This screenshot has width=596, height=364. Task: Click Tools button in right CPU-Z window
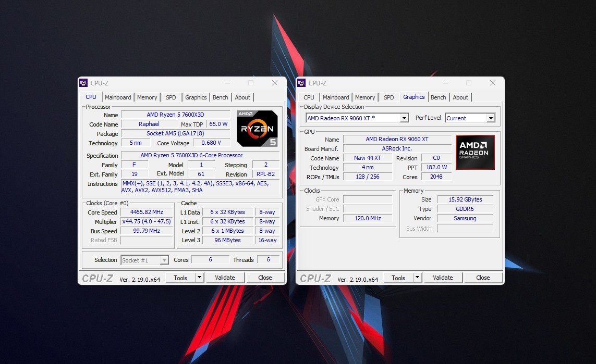coord(398,278)
